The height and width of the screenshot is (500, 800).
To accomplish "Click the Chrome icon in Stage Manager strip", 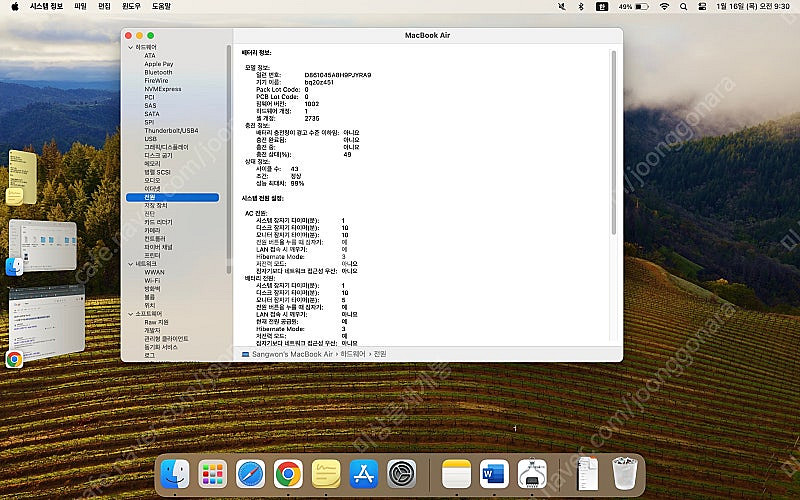I will pos(14,359).
